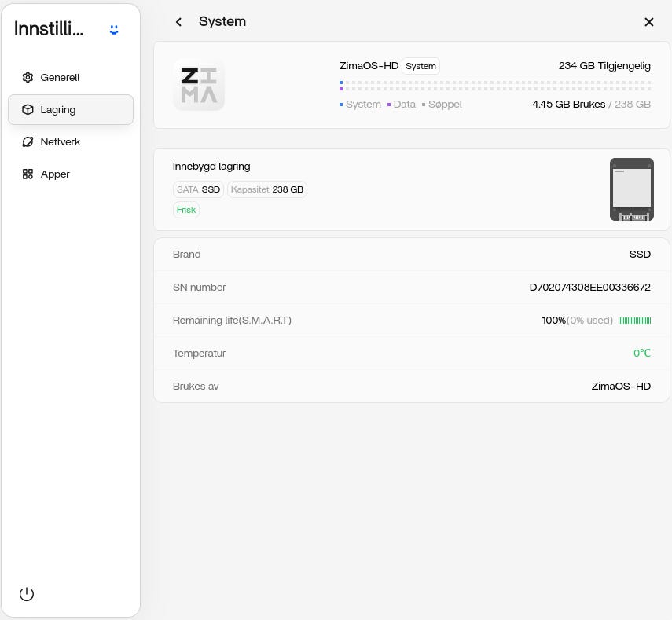Click the power icon in the sidebar
Viewport: 672px width, 620px height.
(x=27, y=594)
